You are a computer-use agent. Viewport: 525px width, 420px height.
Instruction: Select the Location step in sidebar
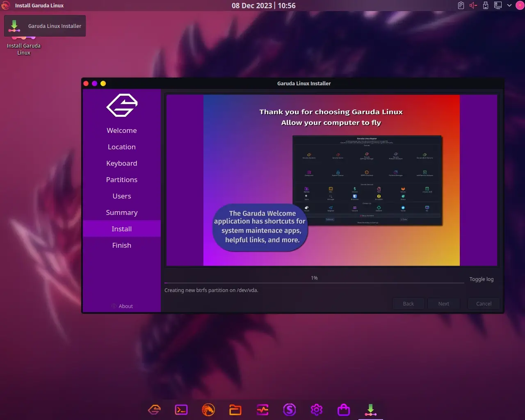pos(122,147)
